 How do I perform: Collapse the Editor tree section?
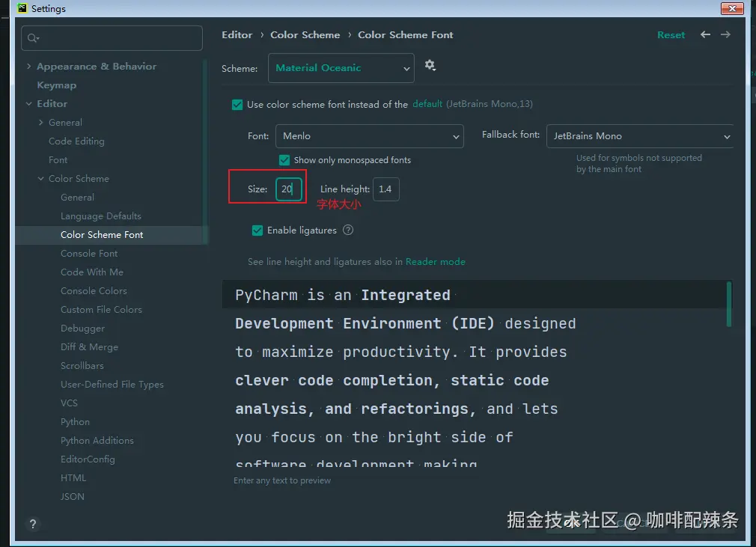coord(29,103)
